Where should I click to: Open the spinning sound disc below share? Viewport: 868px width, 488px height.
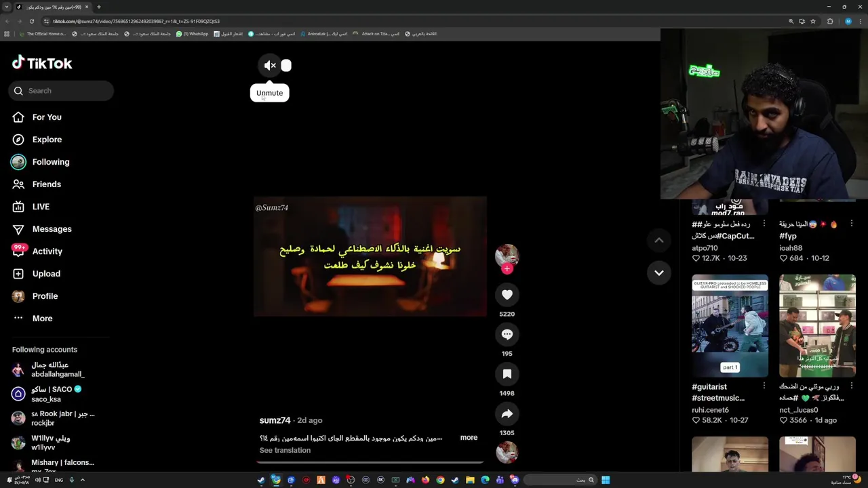[x=507, y=453]
